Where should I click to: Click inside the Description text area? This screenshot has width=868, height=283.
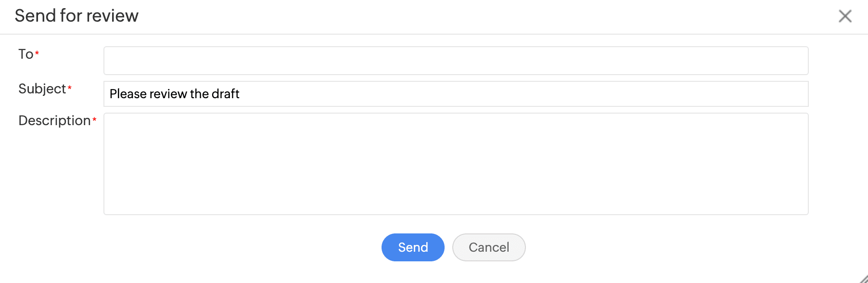(x=456, y=164)
